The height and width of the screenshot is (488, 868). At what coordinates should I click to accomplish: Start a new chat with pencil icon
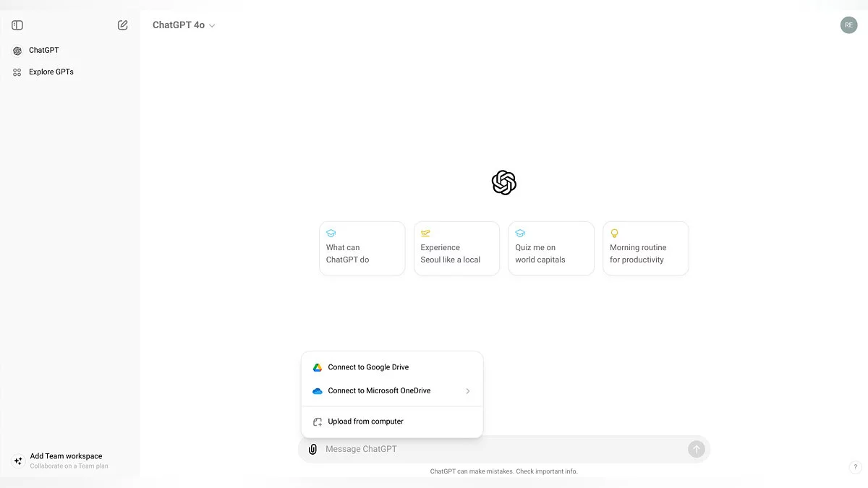[x=123, y=25]
